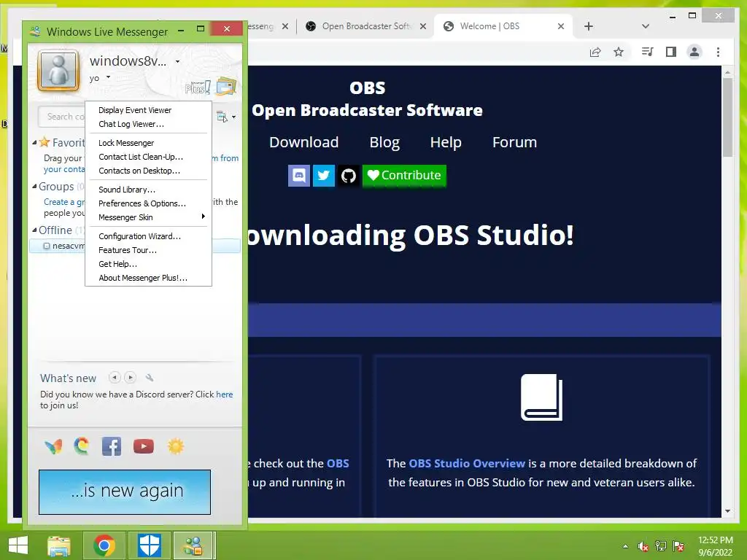Show next What's new item
Image resolution: width=747 pixels, height=560 pixels.
pos(130,378)
